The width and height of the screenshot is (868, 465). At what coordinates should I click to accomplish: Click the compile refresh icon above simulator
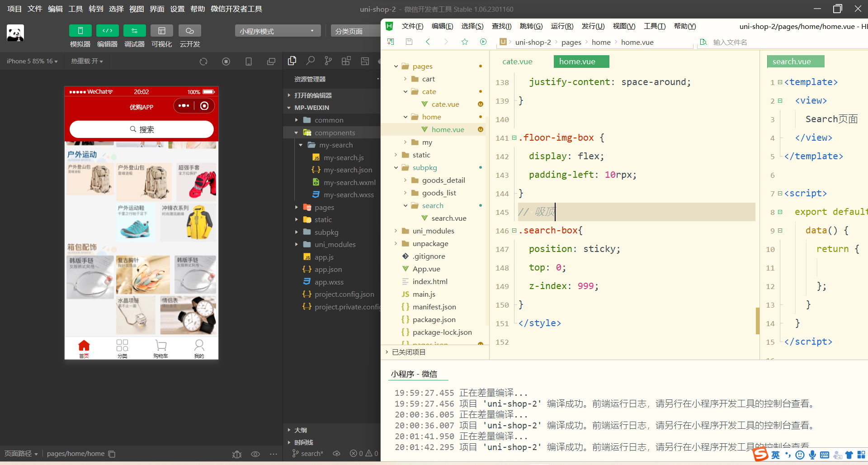[203, 61]
